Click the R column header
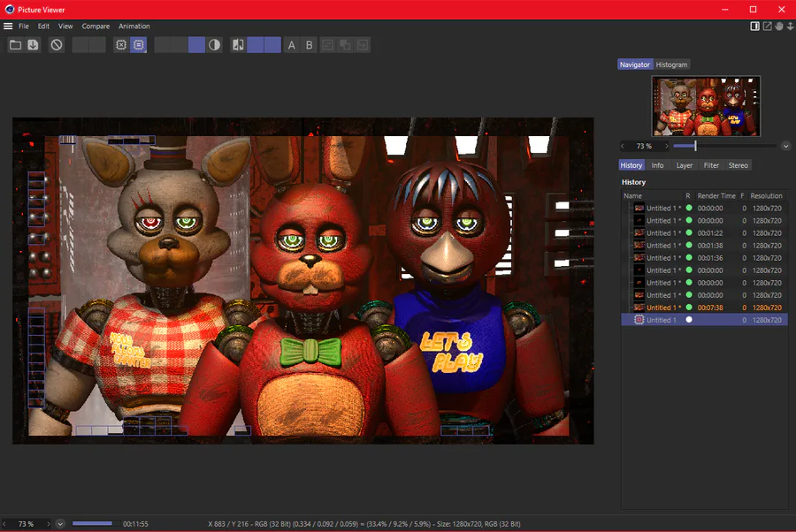Screen dimensions: 796x532 [x=688, y=196]
